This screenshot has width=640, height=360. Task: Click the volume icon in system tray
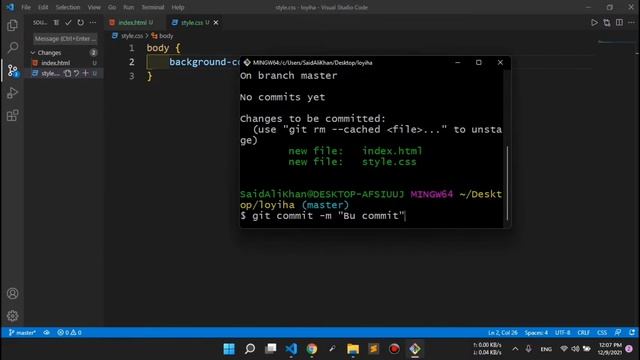point(576,349)
